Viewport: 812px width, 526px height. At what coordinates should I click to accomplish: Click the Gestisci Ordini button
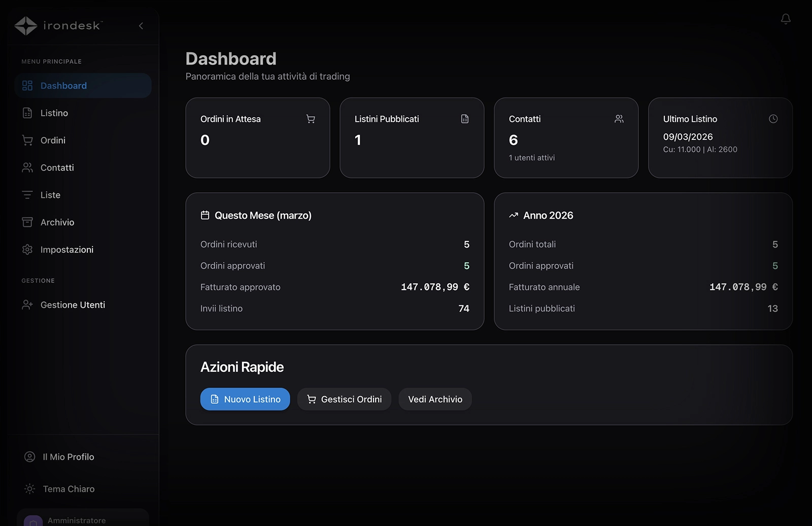[344, 399]
